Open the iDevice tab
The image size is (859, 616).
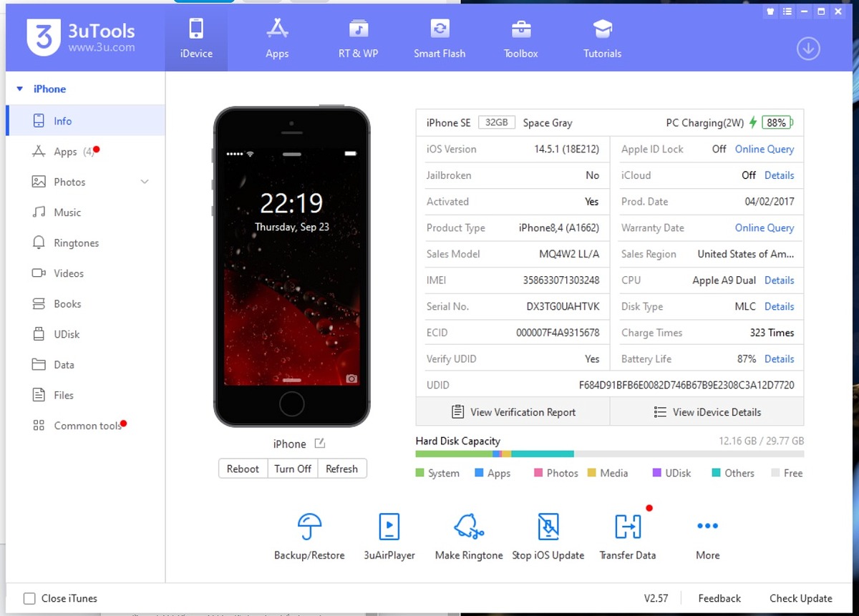coord(196,39)
